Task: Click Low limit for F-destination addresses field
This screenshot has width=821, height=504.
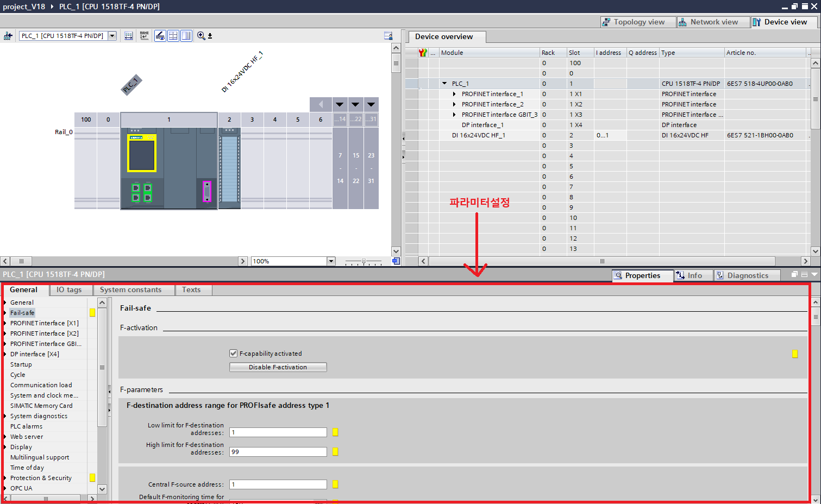Action: pyautogui.click(x=278, y=432)
